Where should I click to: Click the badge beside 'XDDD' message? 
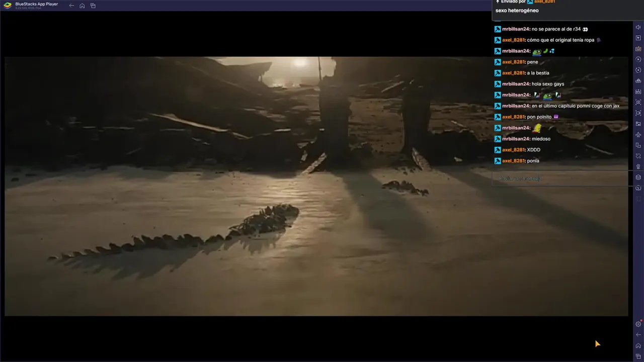(x=498, y=150)
